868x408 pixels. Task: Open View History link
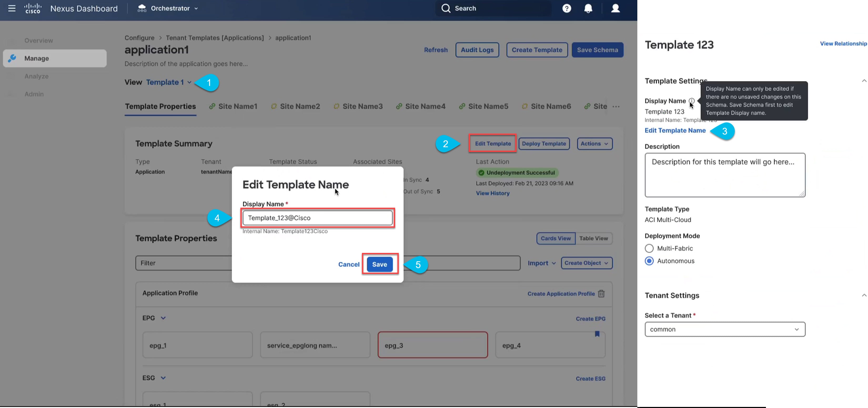tap(492, 193)
